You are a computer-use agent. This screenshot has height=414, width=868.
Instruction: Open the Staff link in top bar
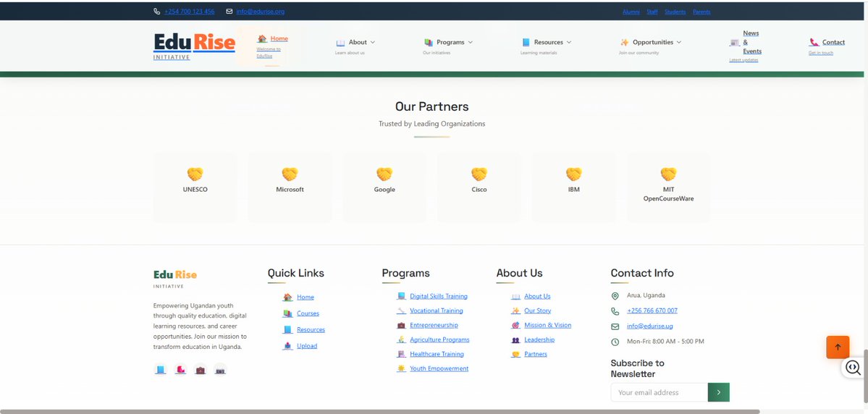[x=652, y=12]
